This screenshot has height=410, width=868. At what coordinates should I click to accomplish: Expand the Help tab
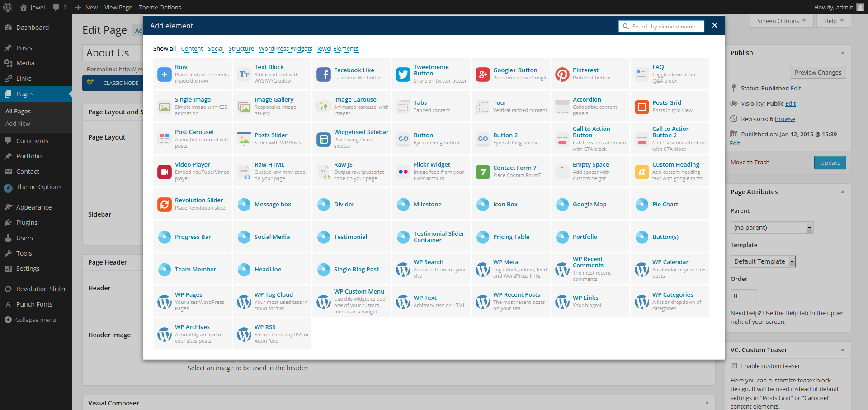[x=834, y=21]
